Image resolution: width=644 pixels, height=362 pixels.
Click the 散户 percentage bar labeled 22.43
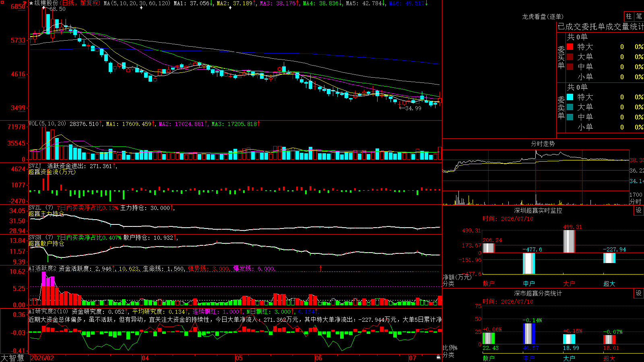click(x=489, y=338)
